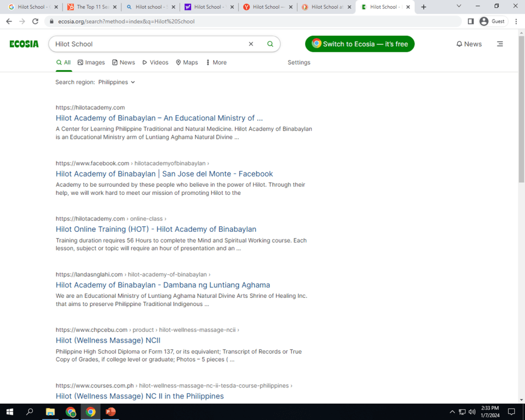Toggle the browser side panel

point(471,22)
